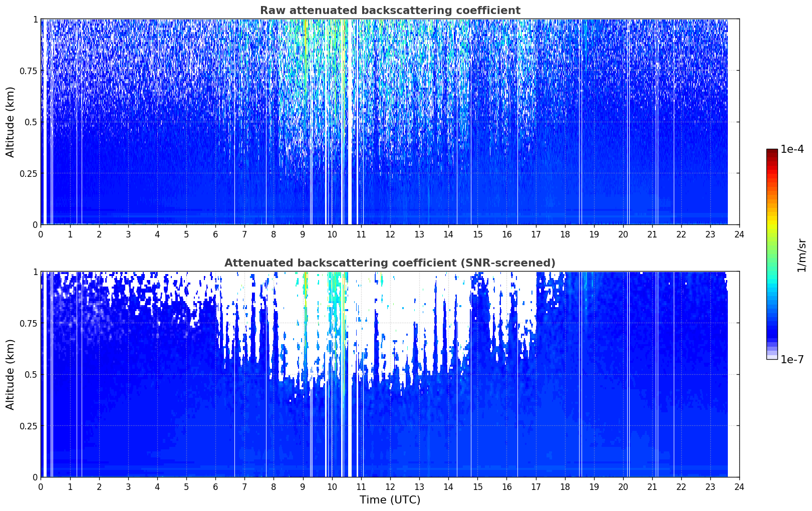The image size is (812, 511).
Task: Click "Altitude (km)" label of the SNR-screened plot
Action: tap(11, 374)
